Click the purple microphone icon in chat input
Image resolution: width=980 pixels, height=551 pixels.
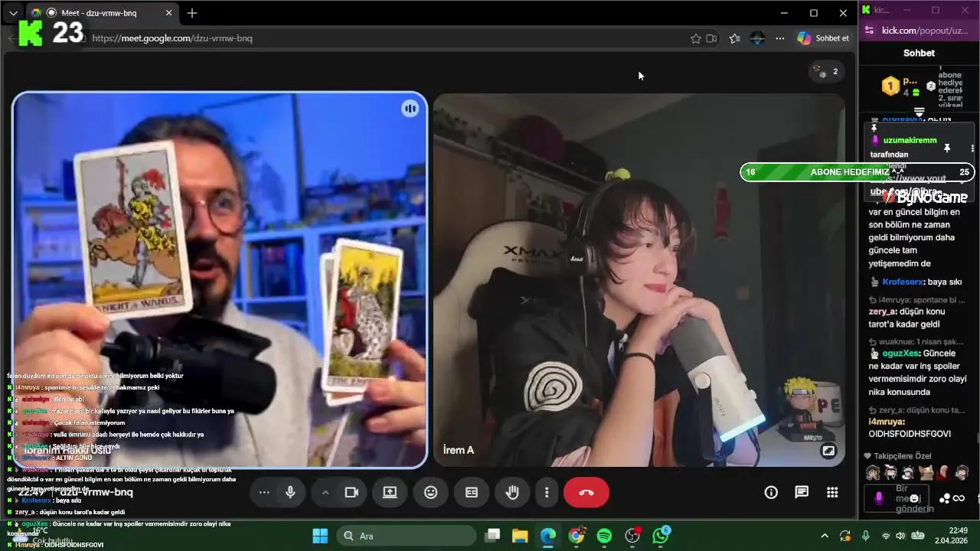[x=879, y=498]
